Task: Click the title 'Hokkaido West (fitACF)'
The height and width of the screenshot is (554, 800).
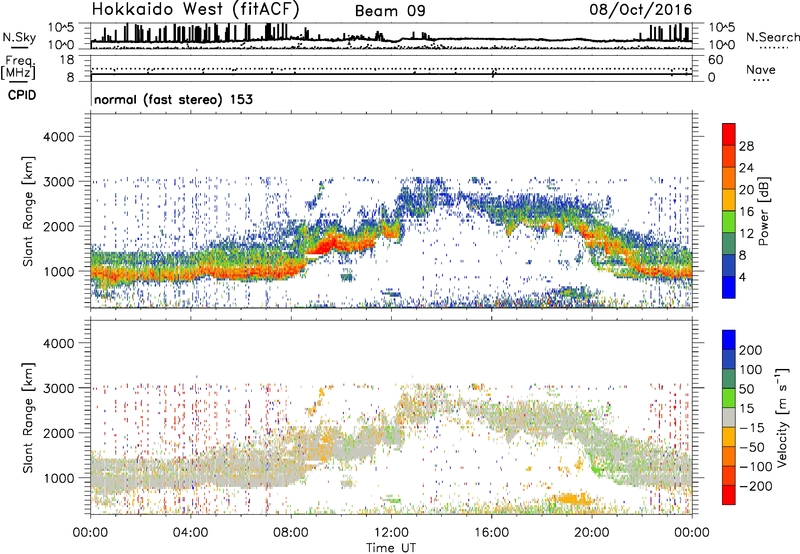Action: (x=195, y=9)
